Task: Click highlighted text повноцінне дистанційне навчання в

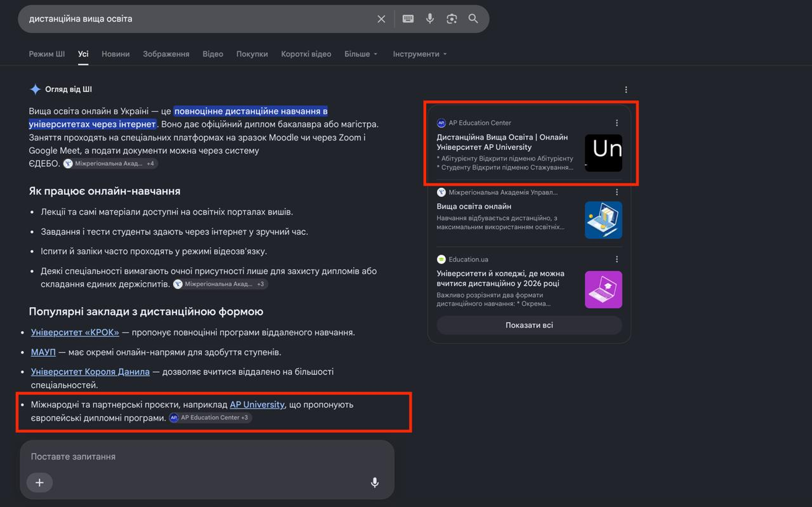Action: (251, 111)
